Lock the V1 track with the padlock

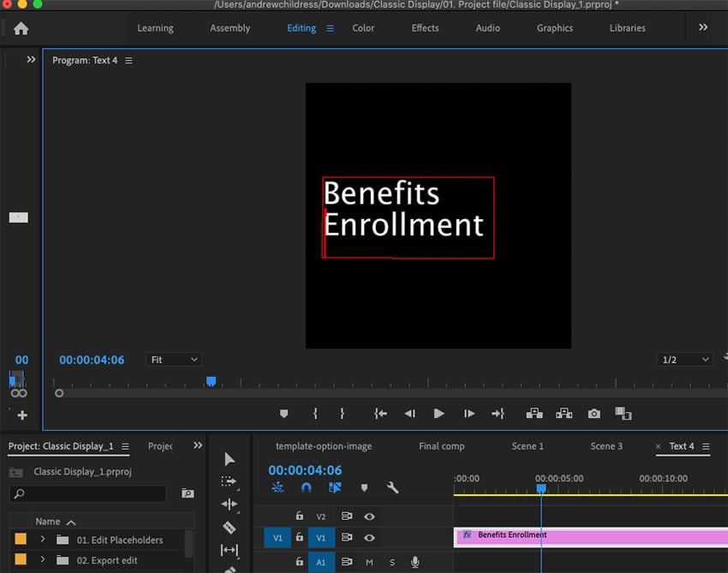(298, 537)
